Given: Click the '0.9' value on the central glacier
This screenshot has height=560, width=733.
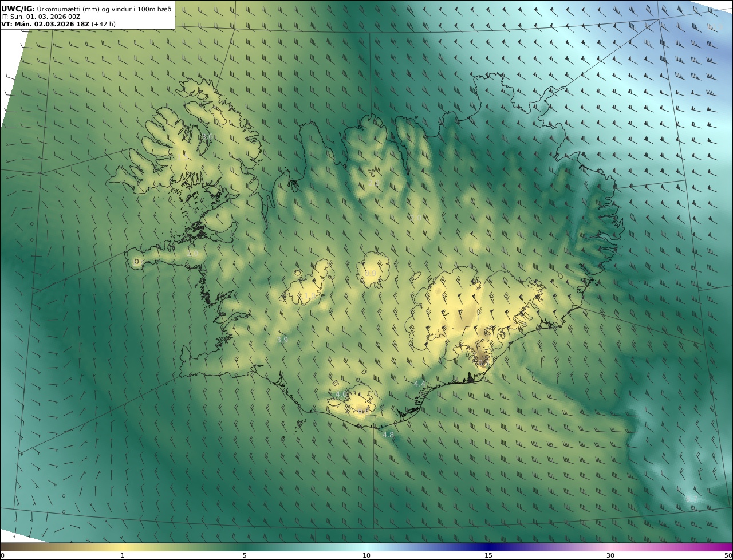Looking at the screenshot, I should click(371, 274).
